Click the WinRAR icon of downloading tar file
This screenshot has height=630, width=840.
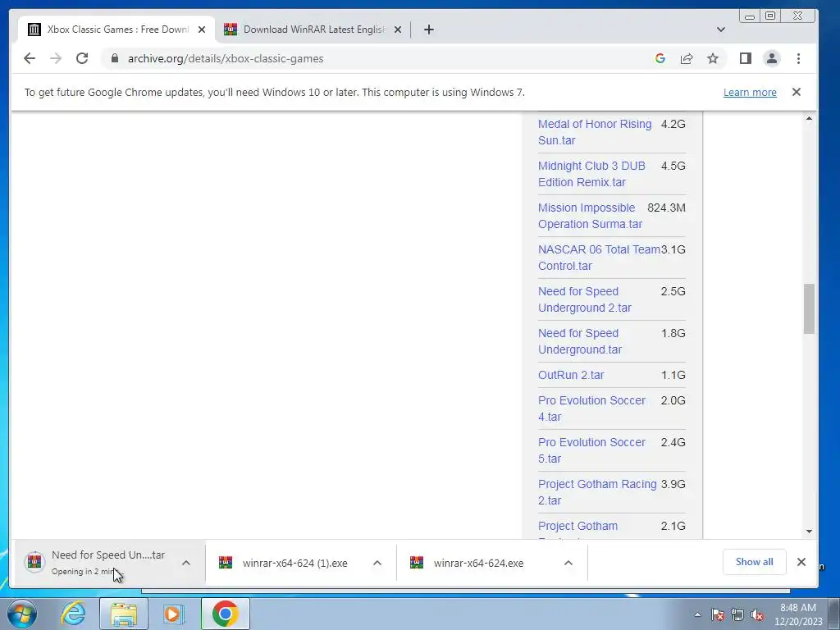34,561
